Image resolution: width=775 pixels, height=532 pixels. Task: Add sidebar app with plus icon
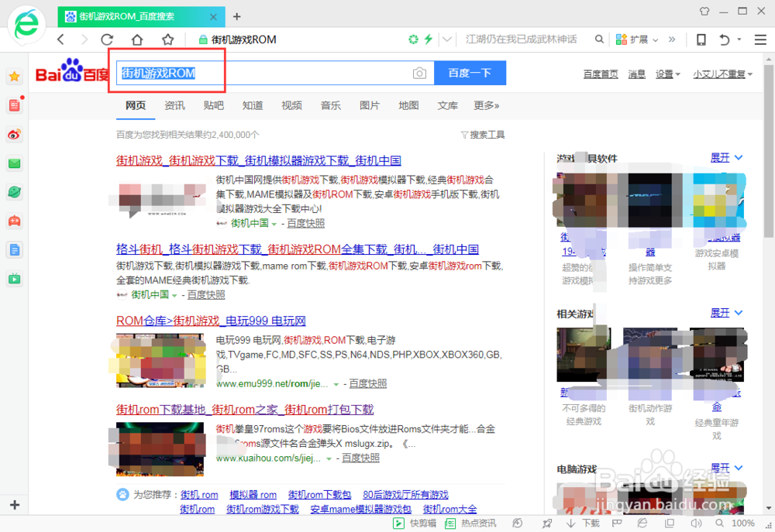(14, 505)
